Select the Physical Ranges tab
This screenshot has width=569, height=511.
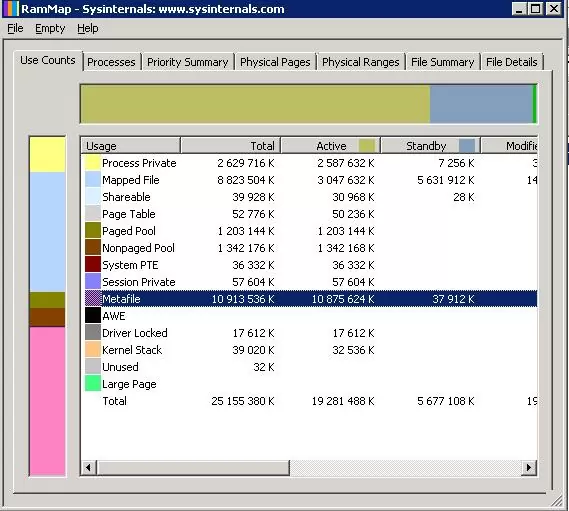pyautogui.click(x=361, y=62)
